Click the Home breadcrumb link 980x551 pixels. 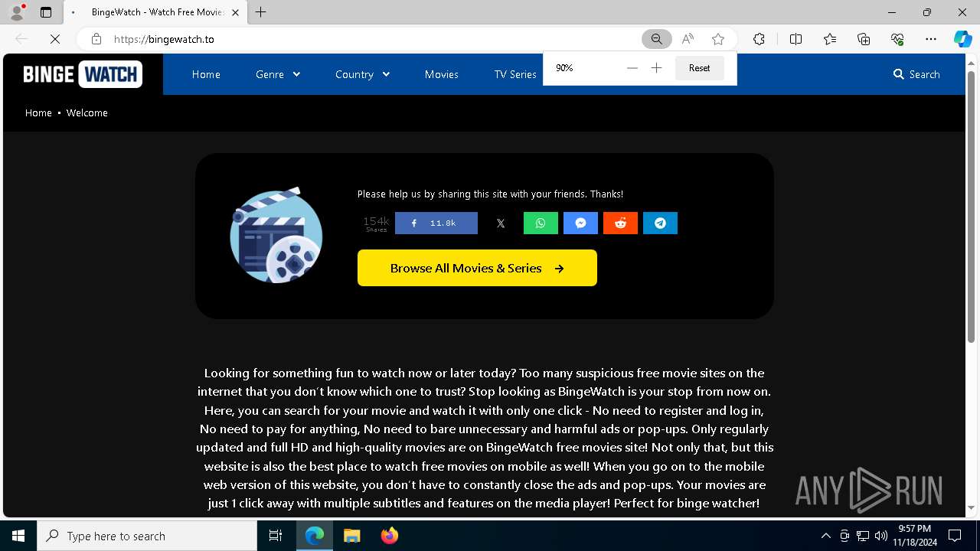pyautogui.click(x=38, y=112)
